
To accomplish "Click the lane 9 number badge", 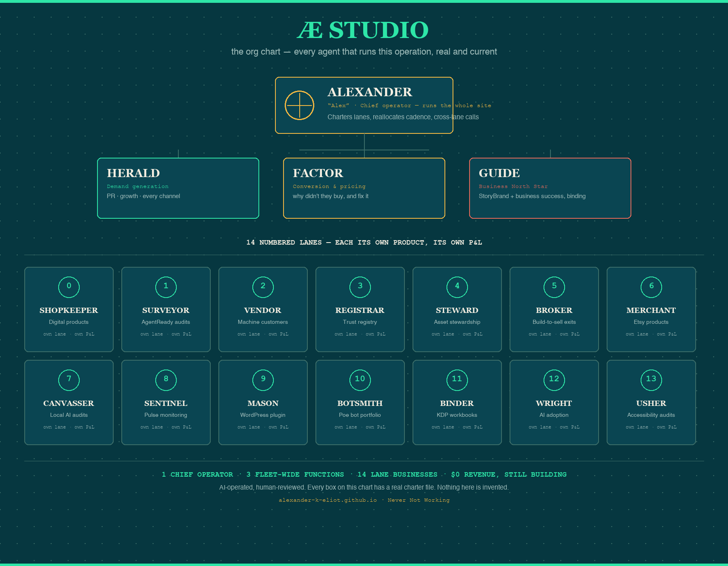I will click(263, 380).
